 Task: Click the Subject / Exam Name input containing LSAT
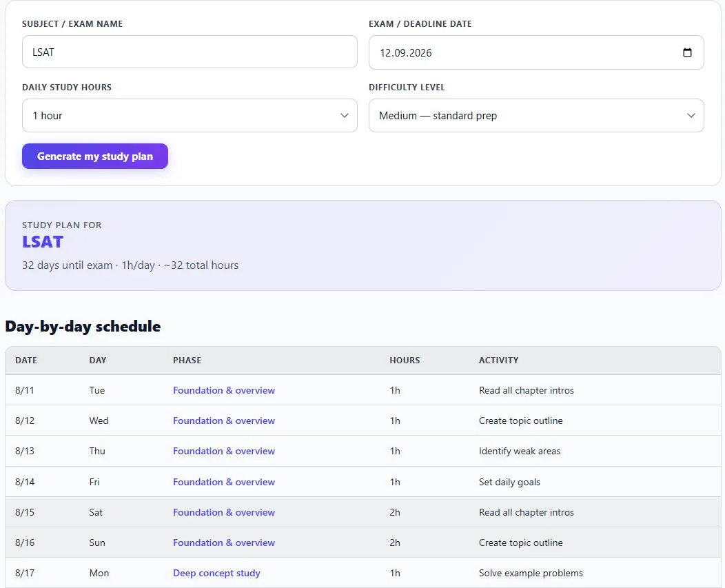click(190, 52)
